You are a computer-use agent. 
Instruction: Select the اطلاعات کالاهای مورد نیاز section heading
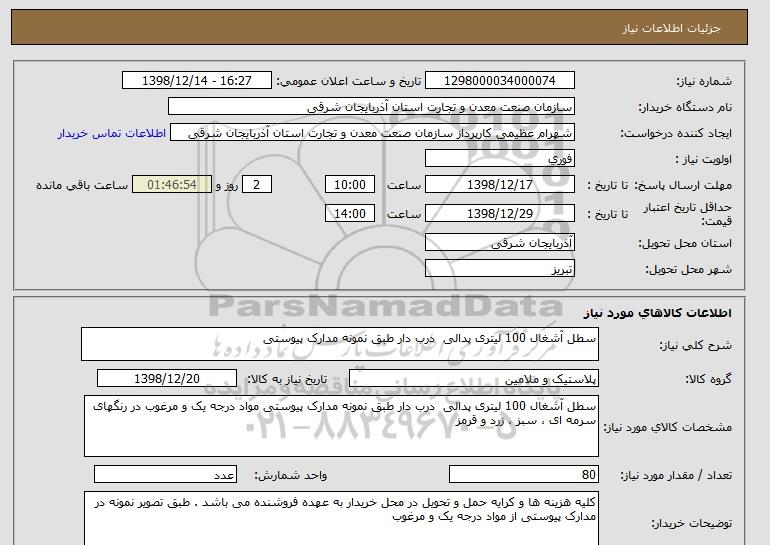pos(657,313)
